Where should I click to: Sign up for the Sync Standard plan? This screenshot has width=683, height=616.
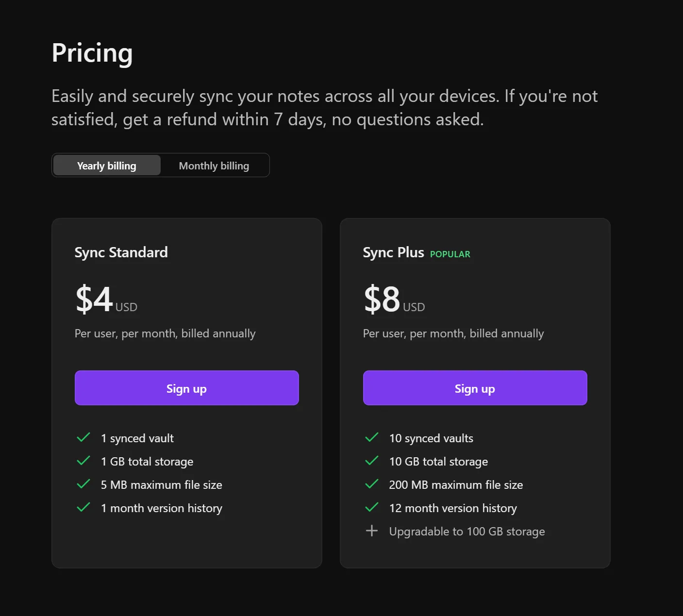pos(187,388)
